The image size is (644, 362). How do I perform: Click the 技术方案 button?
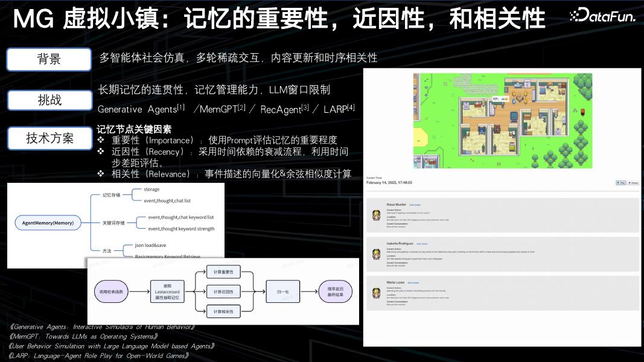pos(49,138)
